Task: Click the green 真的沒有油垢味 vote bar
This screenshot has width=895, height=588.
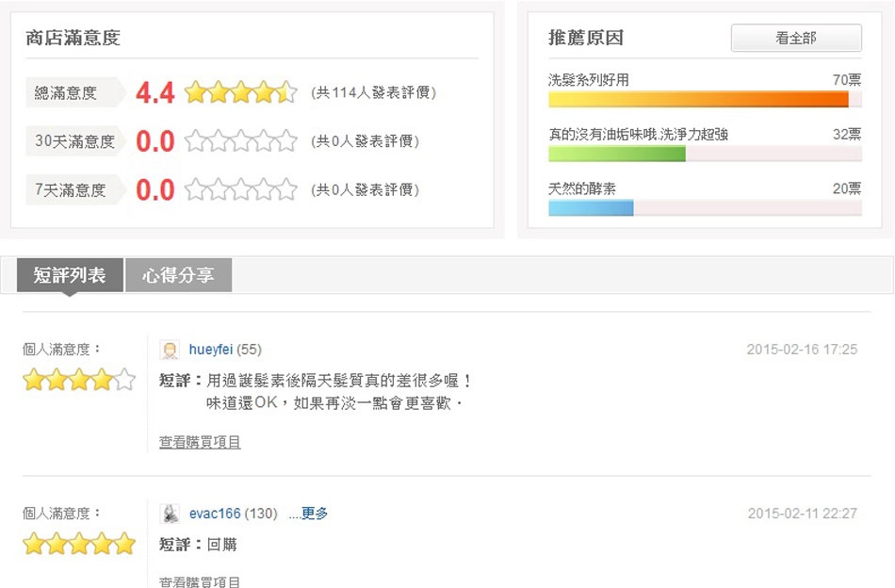Action: click(x=617, y=154)
